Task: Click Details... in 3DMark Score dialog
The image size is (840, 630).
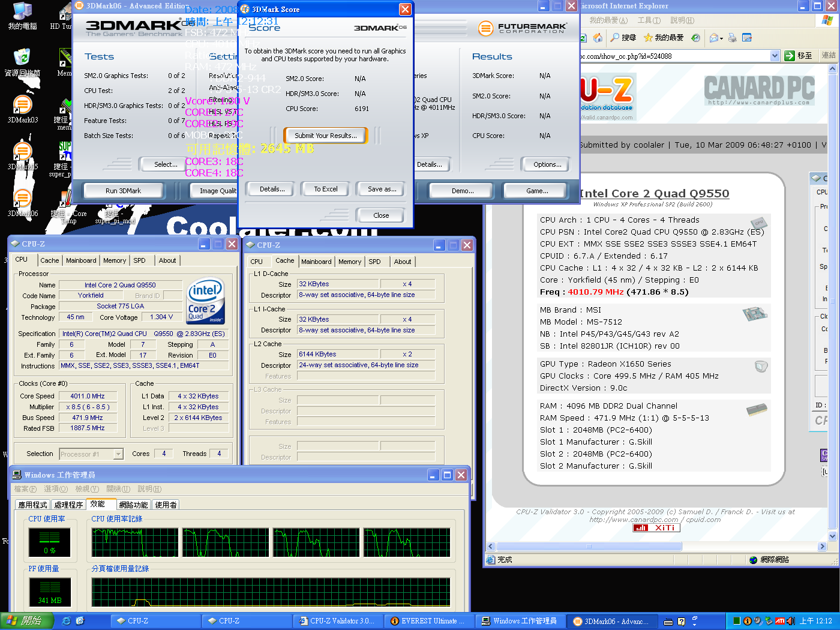Action: [x=272, y=189]
